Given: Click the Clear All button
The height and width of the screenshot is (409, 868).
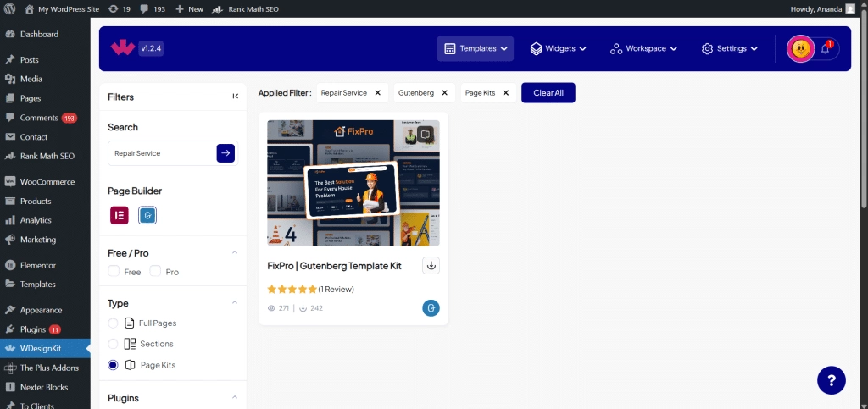Looking at the screenshot, I should coord(548,93).
